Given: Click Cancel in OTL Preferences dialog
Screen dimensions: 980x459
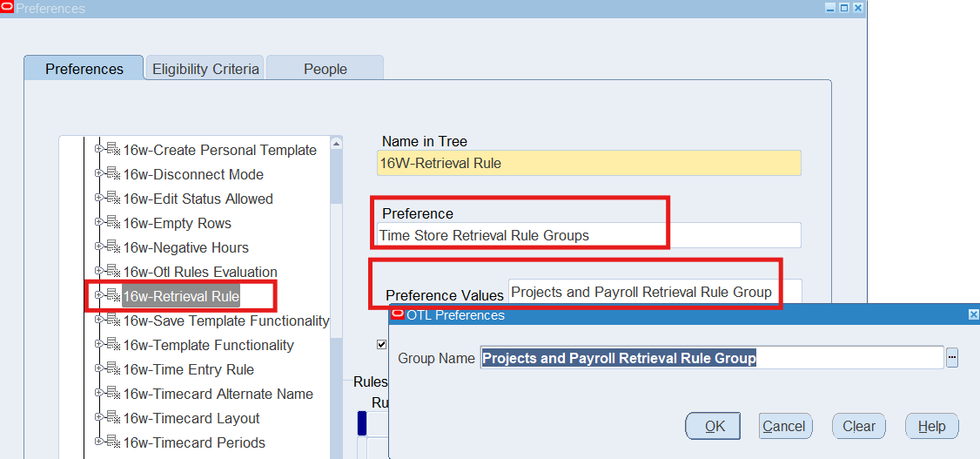Looking at the screenshot, I should coord(784,426).
